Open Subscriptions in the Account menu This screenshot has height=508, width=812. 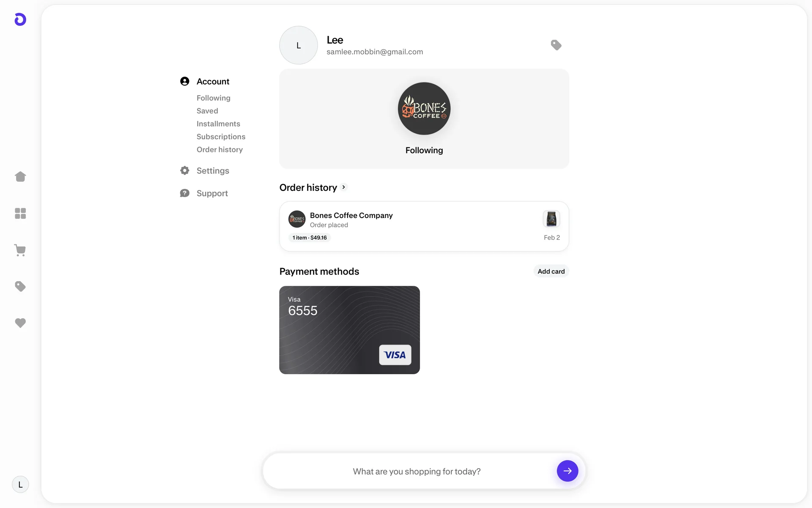click(221, 137)
